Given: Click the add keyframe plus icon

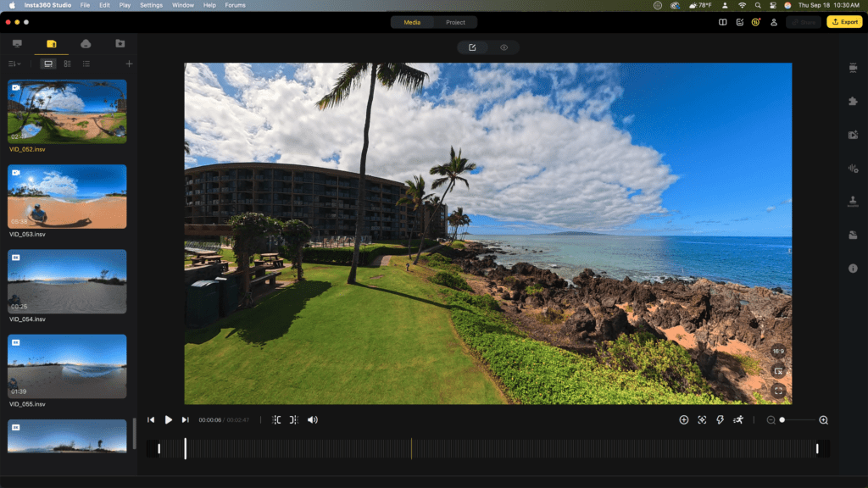Looking at the screenshot, I should pyautogui.click(x=684, y=420).
